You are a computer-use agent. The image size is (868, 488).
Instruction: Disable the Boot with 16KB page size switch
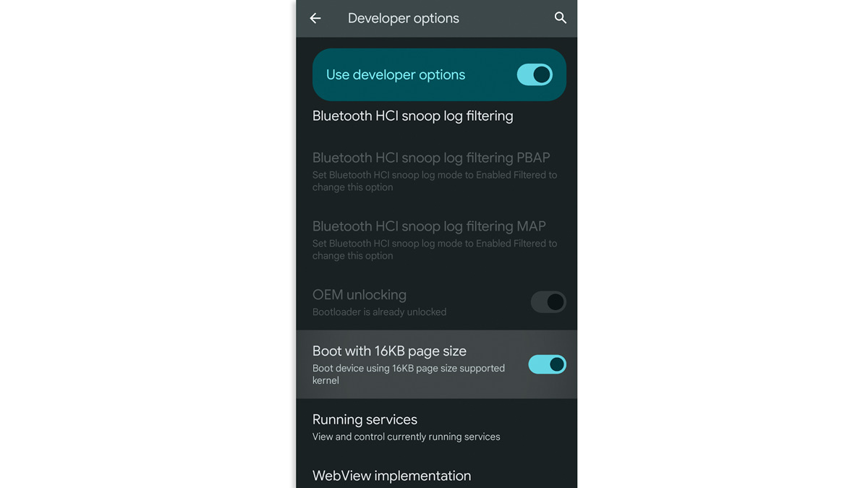point(547,364)
